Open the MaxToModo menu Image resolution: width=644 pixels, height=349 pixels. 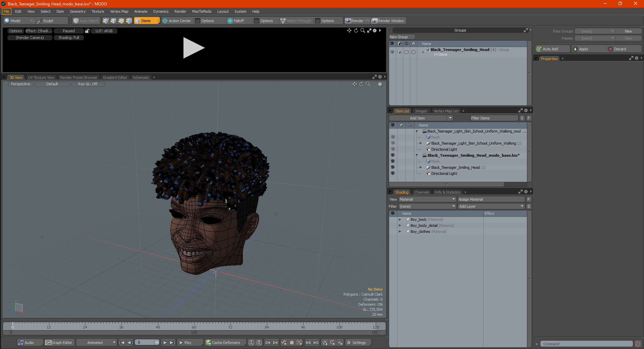202,11
